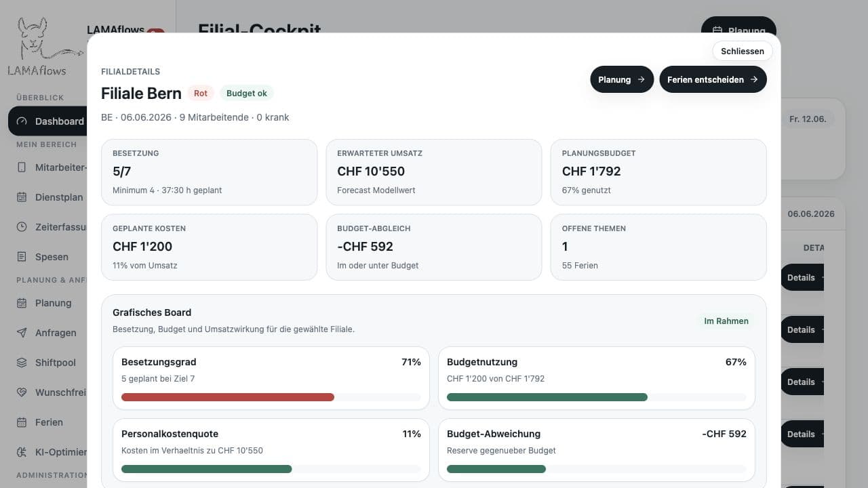This screenshot has height=488, width=868.
Task: Click the 71% Besetzungsgrad value
Action: click(411, 362)
